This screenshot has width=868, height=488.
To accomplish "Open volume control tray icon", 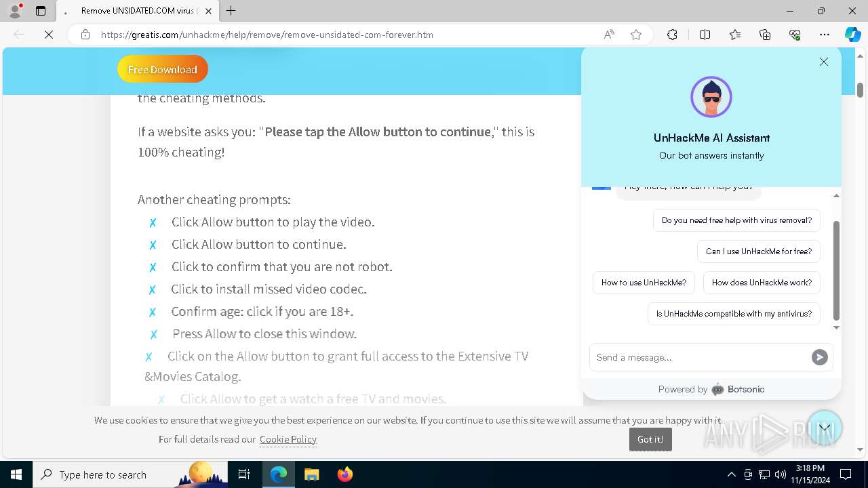I will (781, 474).
